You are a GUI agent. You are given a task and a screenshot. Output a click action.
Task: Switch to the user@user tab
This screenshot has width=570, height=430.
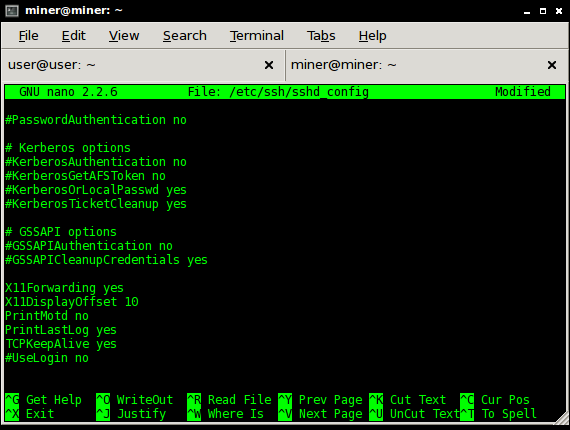143,65
